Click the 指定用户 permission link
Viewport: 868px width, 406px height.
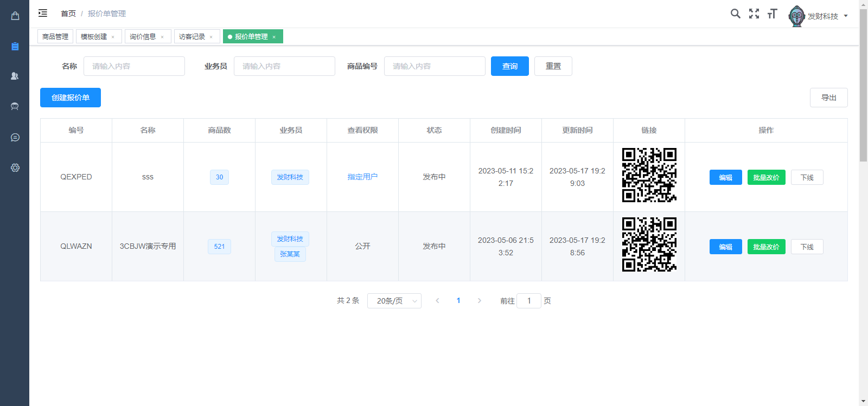click(x=362, y=177)
